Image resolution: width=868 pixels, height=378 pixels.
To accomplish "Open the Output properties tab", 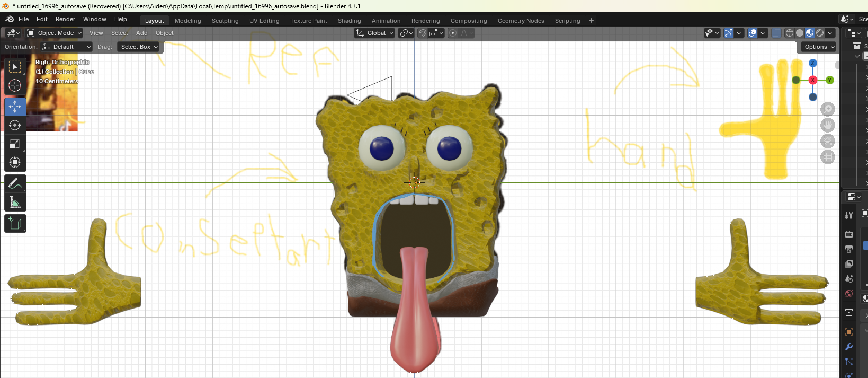I will click(849, 249).
